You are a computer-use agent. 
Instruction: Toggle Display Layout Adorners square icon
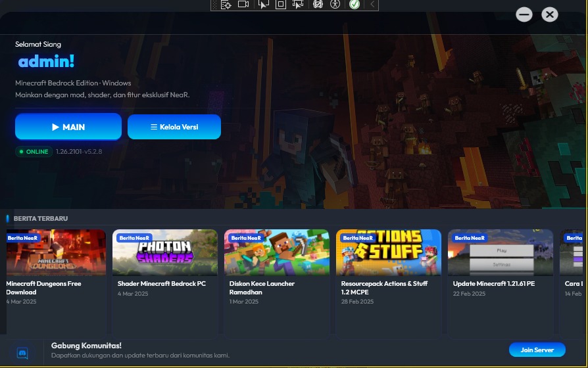pyautogui.click(x=280, y=5)
